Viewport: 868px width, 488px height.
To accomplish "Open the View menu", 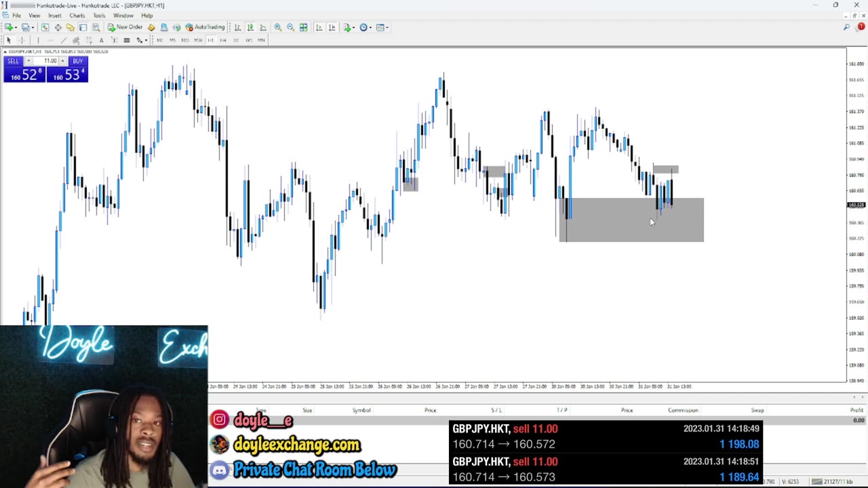I will click(x=34, y=16).
